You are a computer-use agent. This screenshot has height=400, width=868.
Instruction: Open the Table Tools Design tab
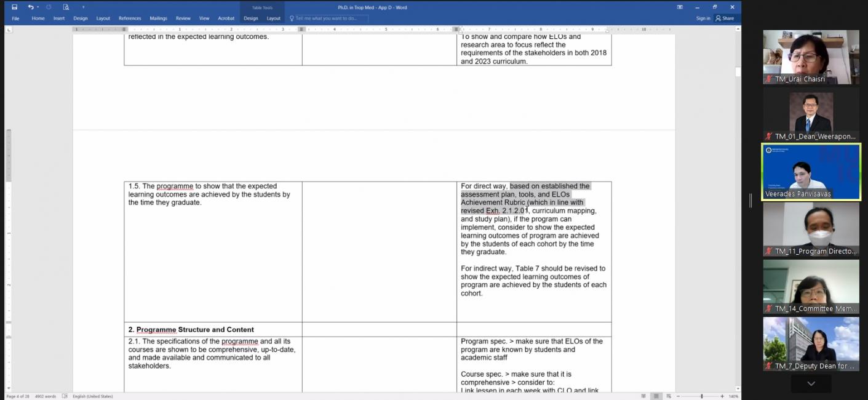coord(251,18)
